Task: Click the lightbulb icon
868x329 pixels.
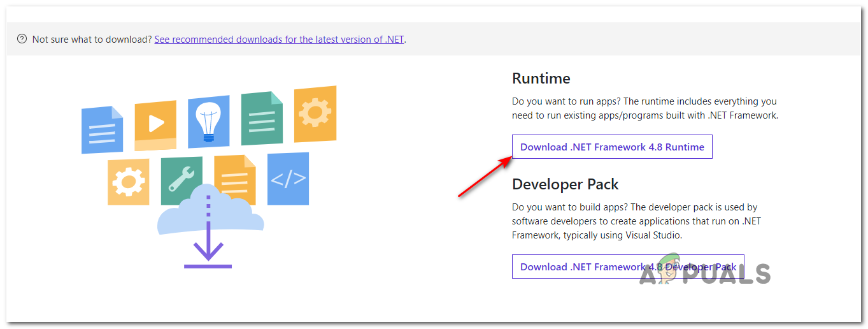Action: coord(208,121)
